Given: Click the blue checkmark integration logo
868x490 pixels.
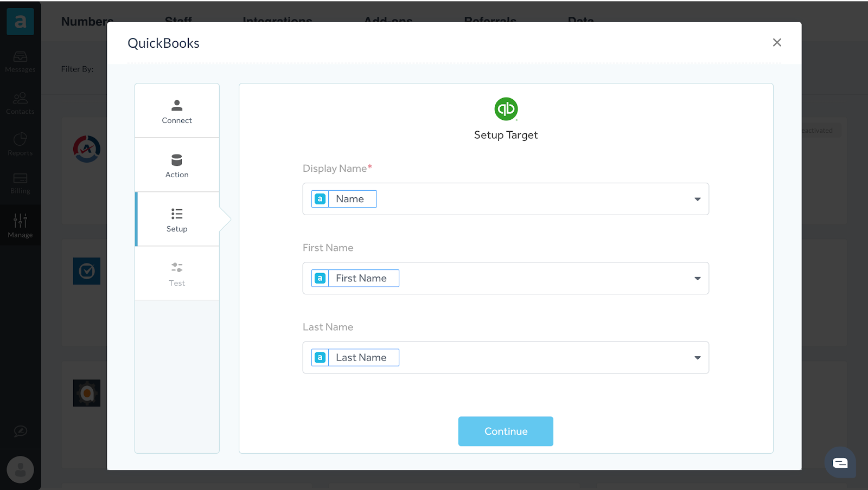Looking at the screenshot, I should (87, 271).
